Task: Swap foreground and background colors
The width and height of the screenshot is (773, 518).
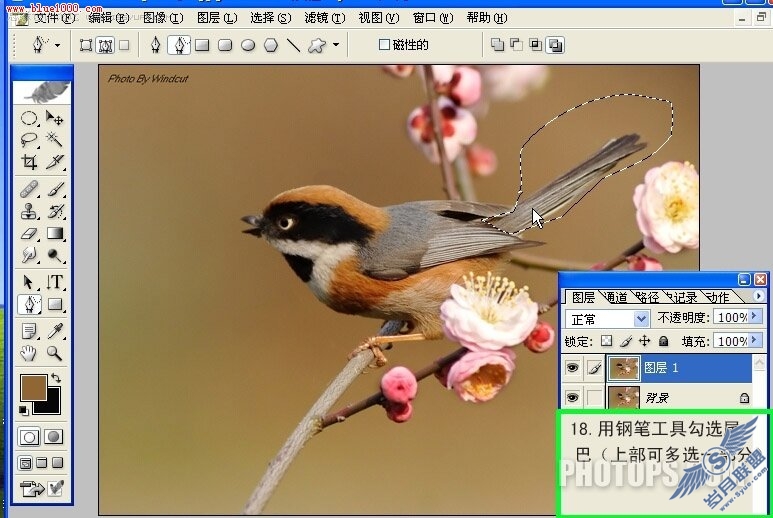Action: (x=56, y=378)
